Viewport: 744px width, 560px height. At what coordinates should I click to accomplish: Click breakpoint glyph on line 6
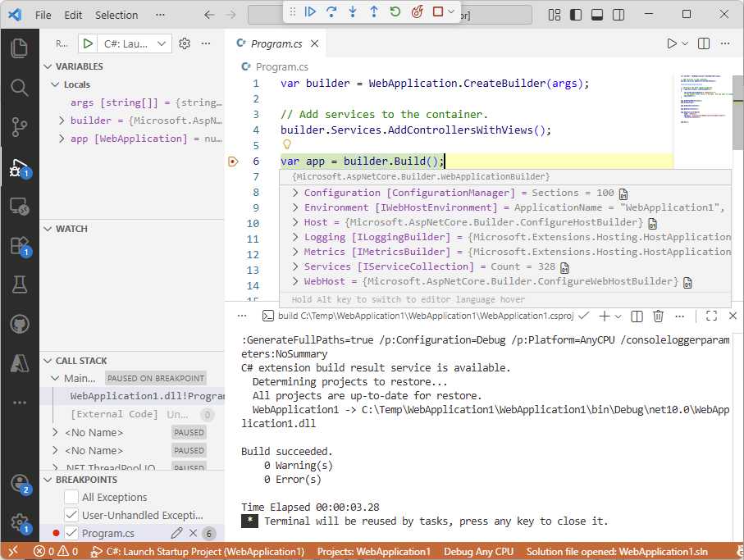pyautogui.click(x=233, y=162)
